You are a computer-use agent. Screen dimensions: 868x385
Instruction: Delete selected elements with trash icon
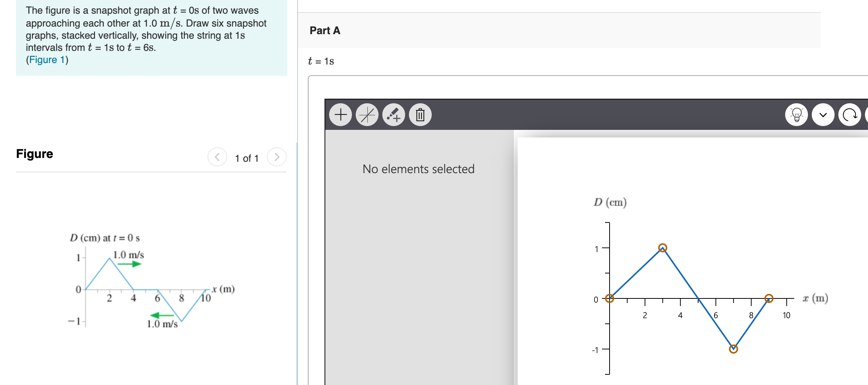click(420, 114)
